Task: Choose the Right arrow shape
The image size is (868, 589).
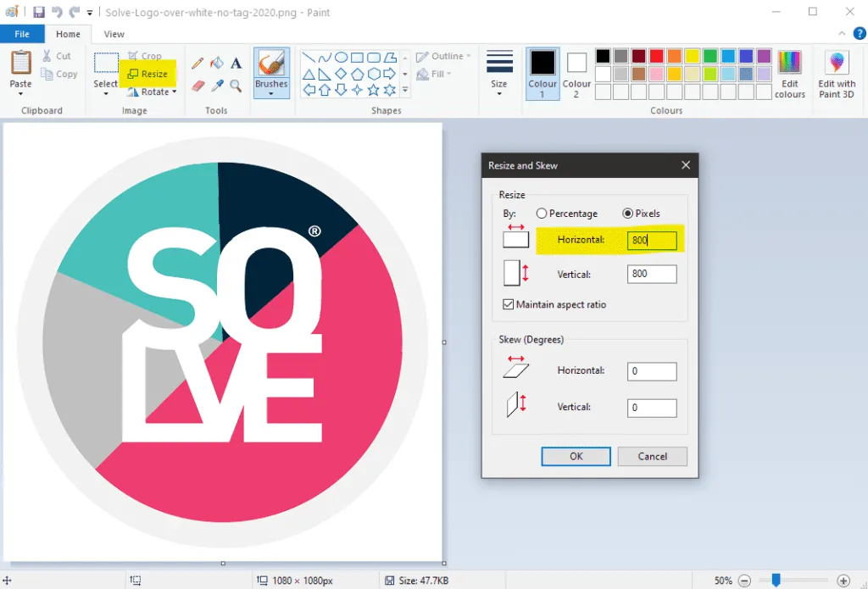Action: [390, 74]
